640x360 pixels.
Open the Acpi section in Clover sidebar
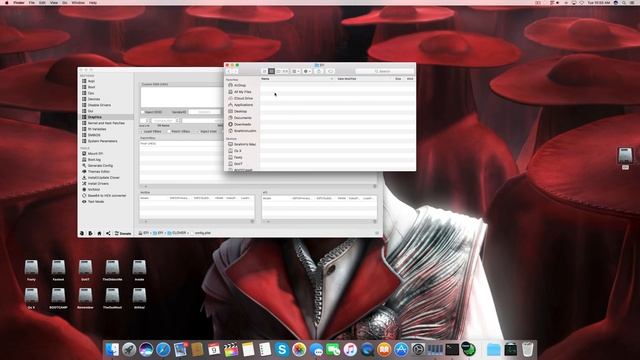click(x=91, y=81)
